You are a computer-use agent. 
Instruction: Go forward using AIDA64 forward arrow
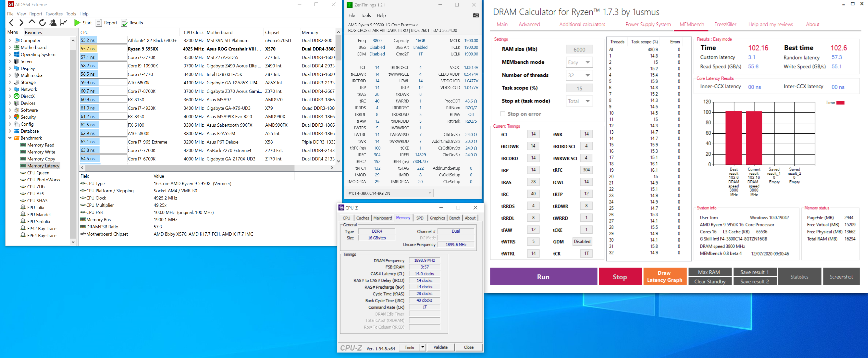pyautogui.click(x=21, y=23)
